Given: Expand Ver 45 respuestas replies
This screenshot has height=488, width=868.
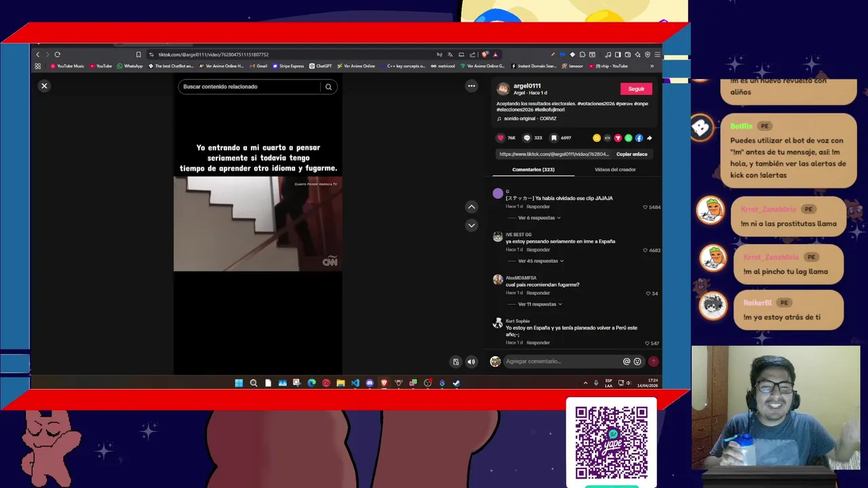Looking at the screenshot, I should [540, 261].
